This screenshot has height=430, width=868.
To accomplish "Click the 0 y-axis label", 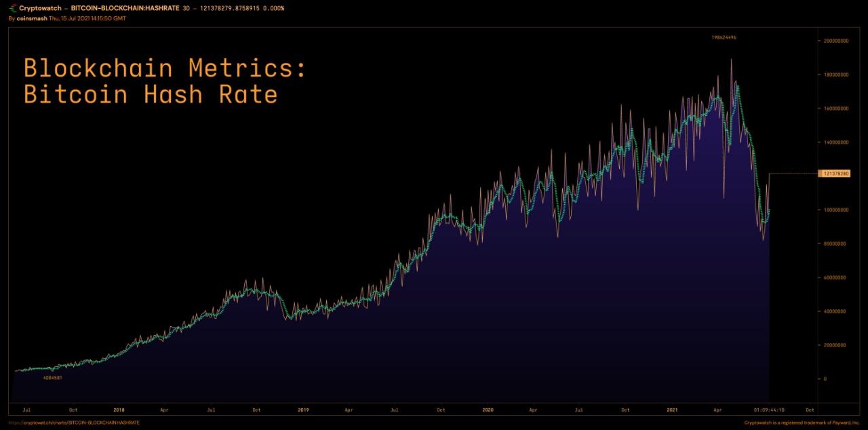I will pyautogui.click(x=825, y=378).
